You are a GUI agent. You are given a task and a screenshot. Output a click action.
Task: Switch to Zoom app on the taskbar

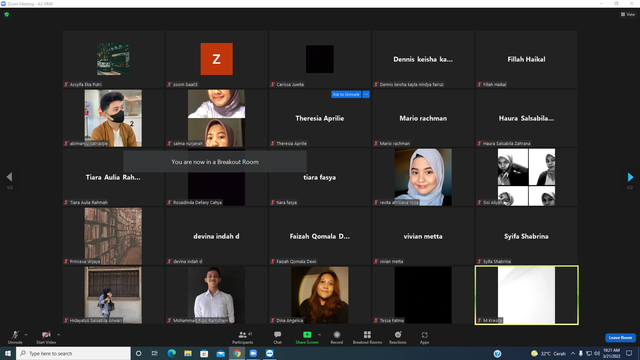(x=253, y=353)
